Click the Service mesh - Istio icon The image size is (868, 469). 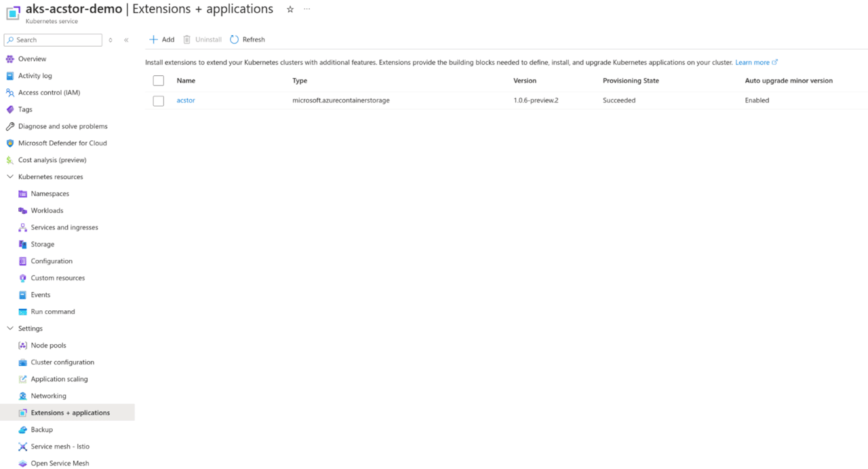tap(22, 447)
